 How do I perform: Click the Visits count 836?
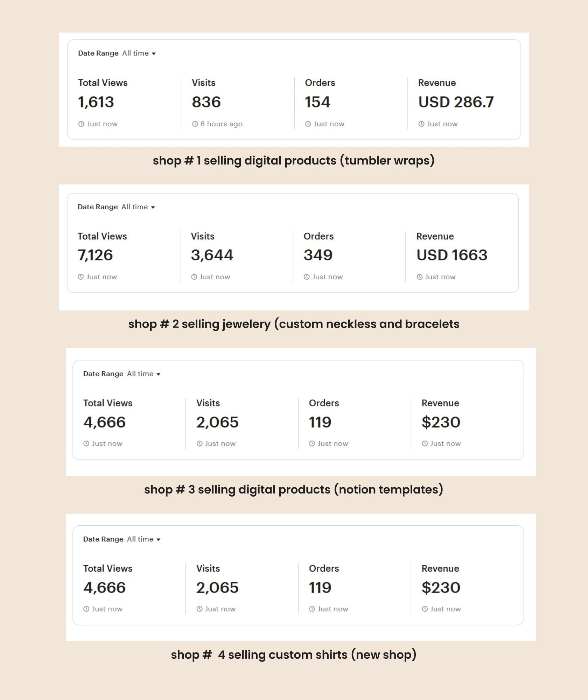point(206,102)
